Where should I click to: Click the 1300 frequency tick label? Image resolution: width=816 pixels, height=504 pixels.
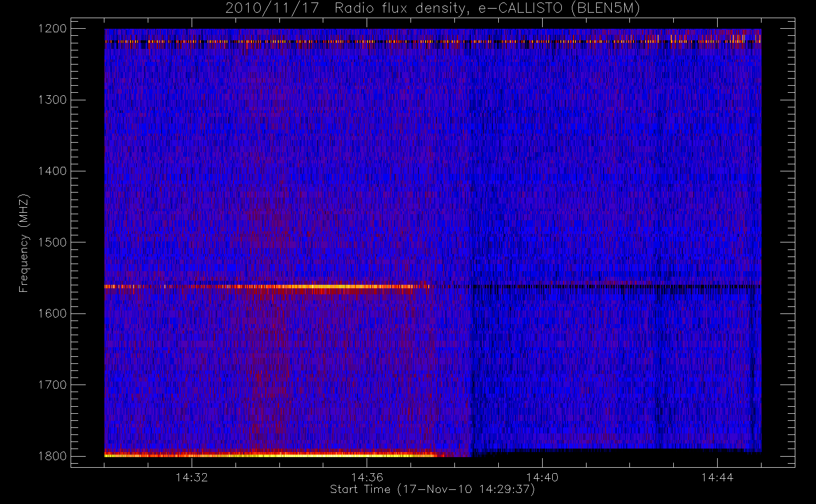pyautogui.click(x=52, y=100)
